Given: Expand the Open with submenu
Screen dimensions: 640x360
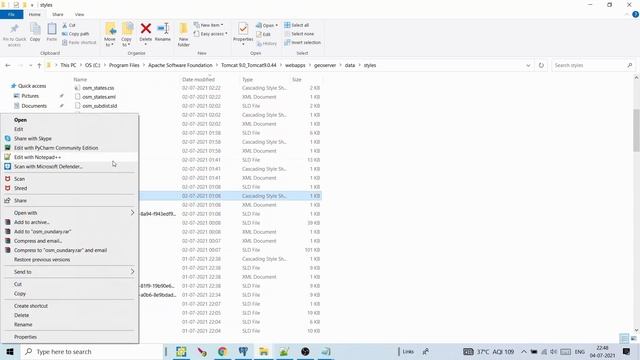Looking at the screenshot, I should tap(69, 213).
